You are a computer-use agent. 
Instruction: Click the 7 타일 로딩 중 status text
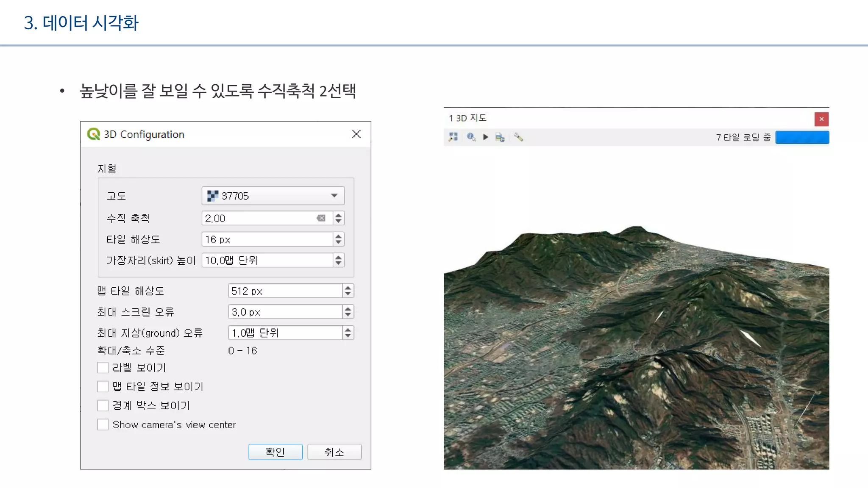[743, 137]
